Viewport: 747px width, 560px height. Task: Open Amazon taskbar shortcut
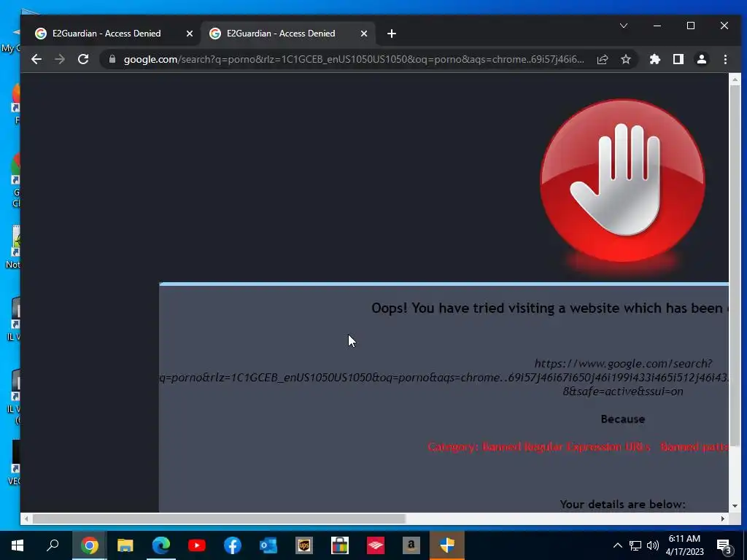411,545
